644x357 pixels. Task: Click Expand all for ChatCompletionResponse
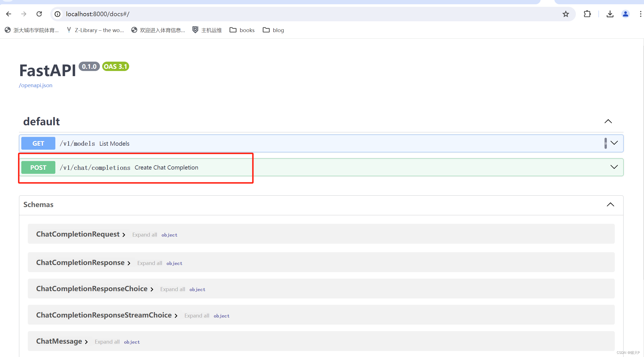click(x=150, y=263)
